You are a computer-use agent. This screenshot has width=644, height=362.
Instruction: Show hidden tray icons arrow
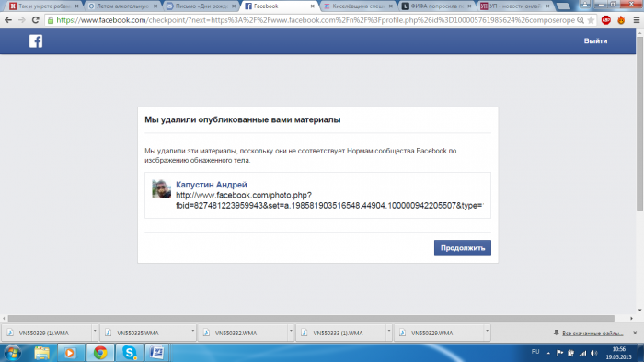(x=548, y=353)
